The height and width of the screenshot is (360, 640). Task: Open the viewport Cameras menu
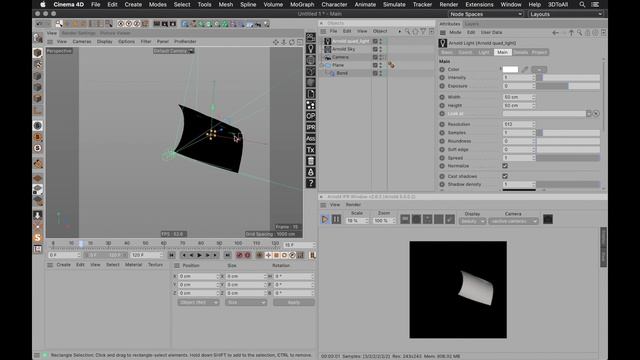(x=82, y=42)
